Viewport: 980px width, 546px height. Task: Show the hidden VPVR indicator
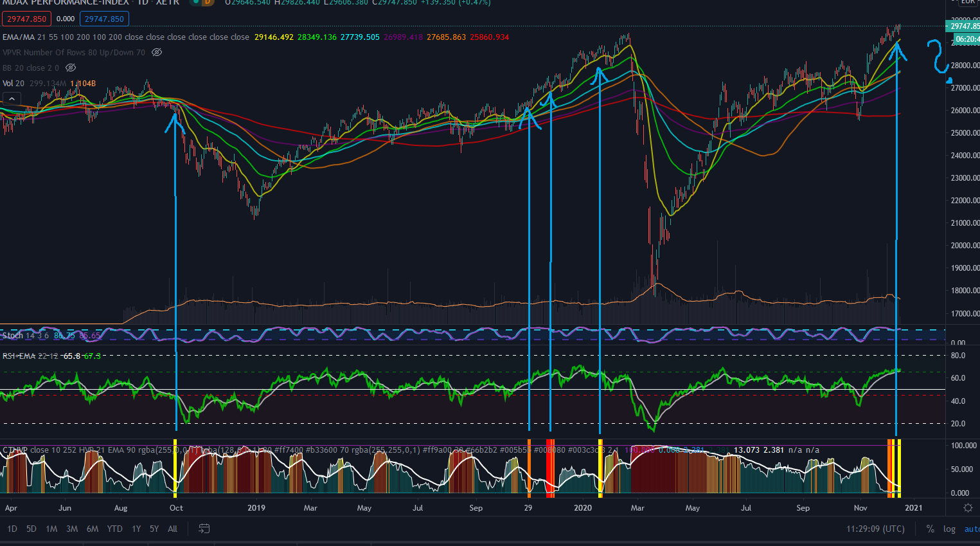157,52
